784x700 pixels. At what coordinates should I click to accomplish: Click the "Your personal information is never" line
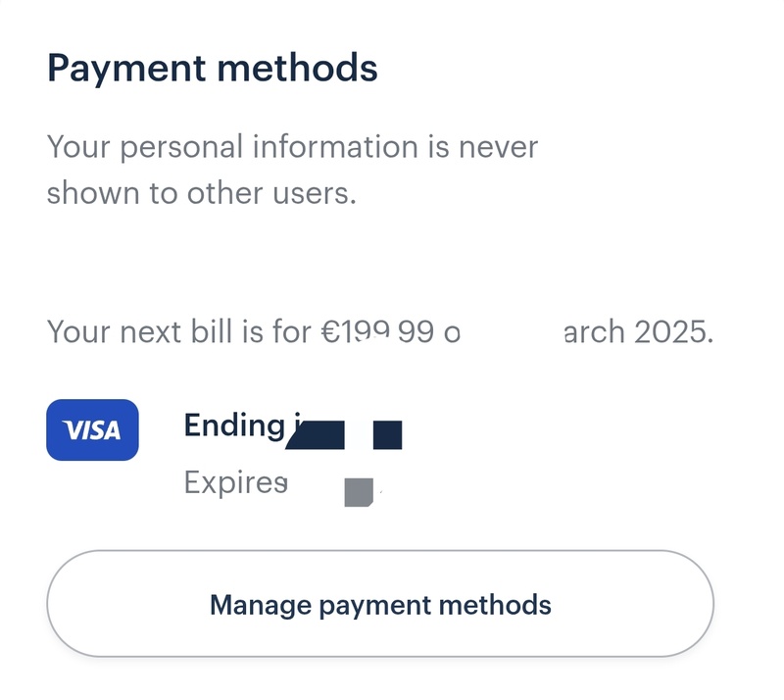pyautogui.click(x=292, y=147)
